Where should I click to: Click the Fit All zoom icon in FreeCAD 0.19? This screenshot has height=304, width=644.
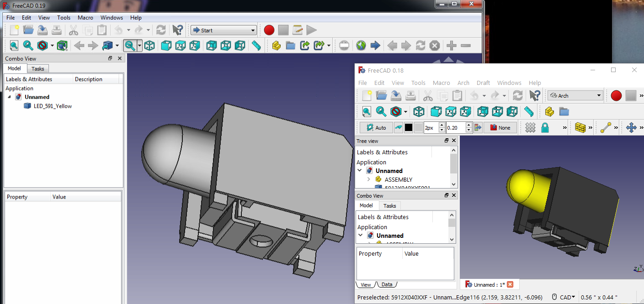14,46
